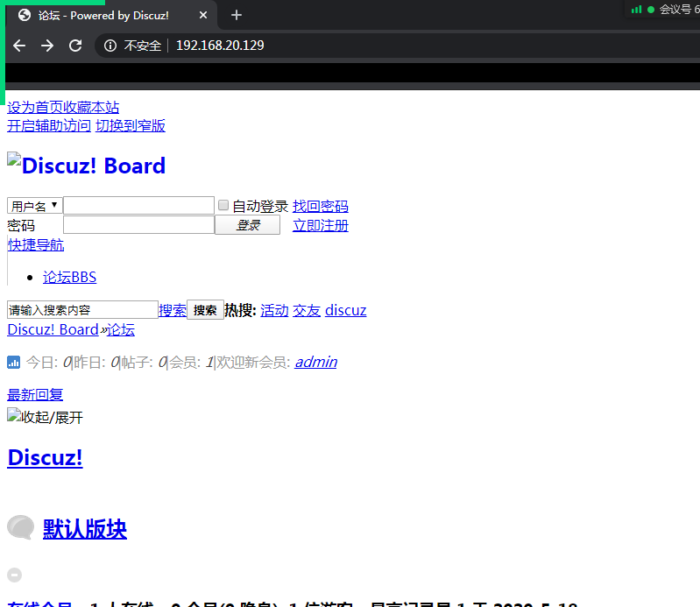700x607 pixels.
Task: Click the speech bubble forum icon
Action: 20,527
